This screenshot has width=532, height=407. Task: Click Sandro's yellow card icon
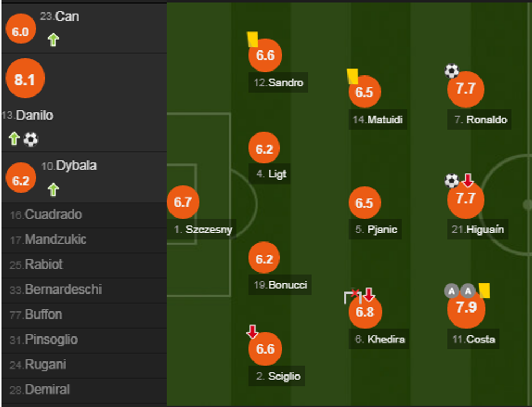(x=252, y=39)
